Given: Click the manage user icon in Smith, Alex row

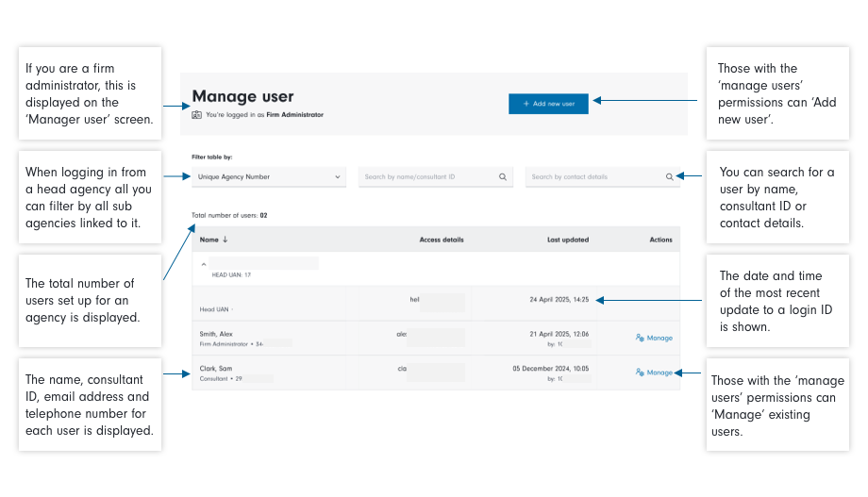Looking at the screenshot, I should point(640,338).
